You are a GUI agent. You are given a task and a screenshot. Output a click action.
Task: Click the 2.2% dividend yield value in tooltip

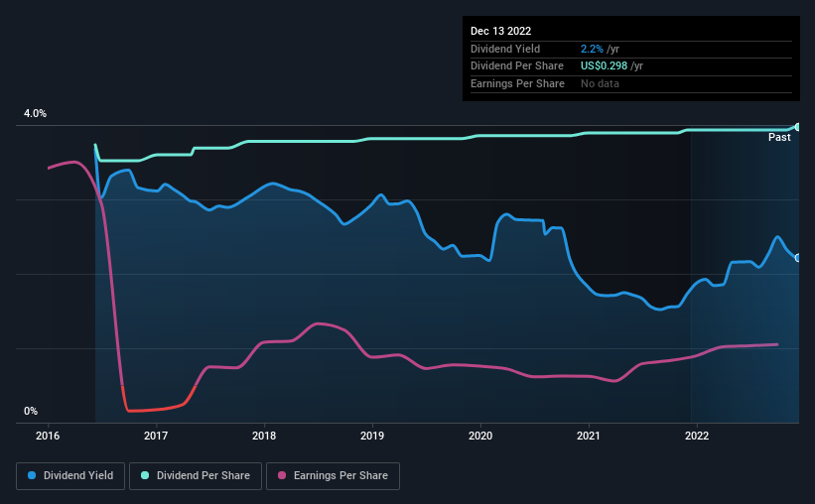tap(592, 49)
